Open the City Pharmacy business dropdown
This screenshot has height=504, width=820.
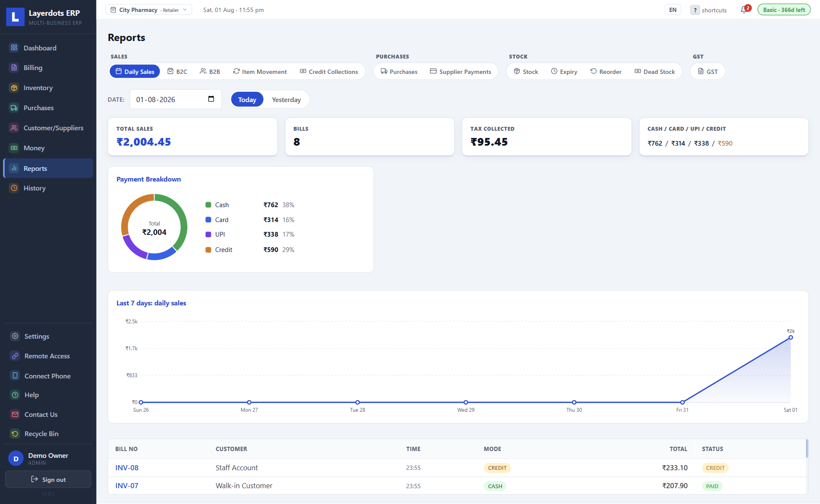pyautogui.click(x=149, y=10)
